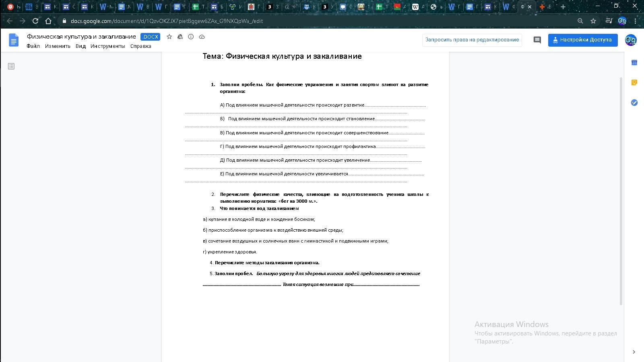Click Запросить права на редактирование button
Image resolution: width=644 pixels, height=362 pixels.
coord(472,40)
